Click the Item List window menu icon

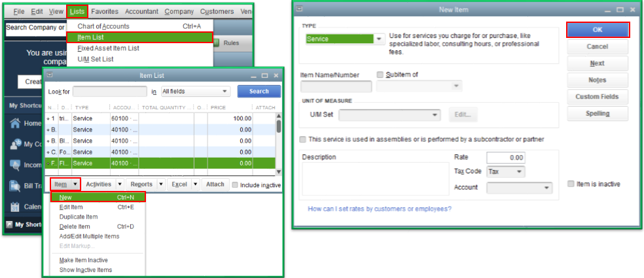coord(50,75)
